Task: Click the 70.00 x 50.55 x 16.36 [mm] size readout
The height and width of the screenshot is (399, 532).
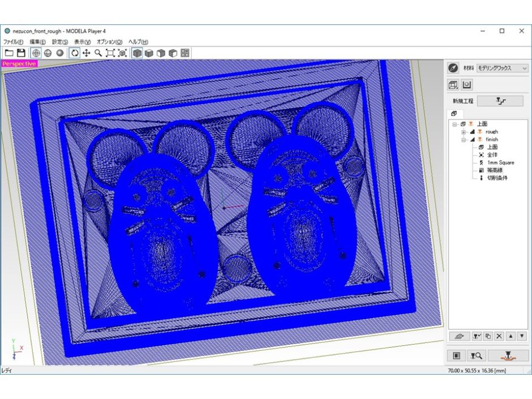Action: pos(477,371)
